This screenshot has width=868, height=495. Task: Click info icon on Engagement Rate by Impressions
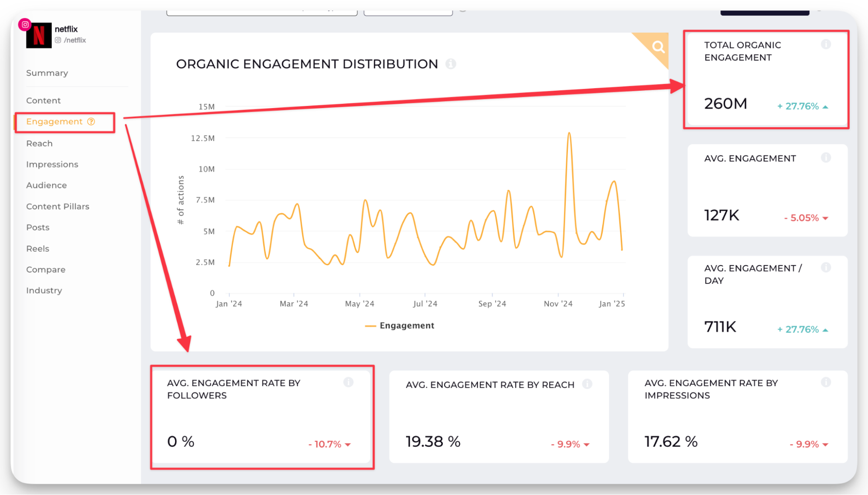click(826, 382)
